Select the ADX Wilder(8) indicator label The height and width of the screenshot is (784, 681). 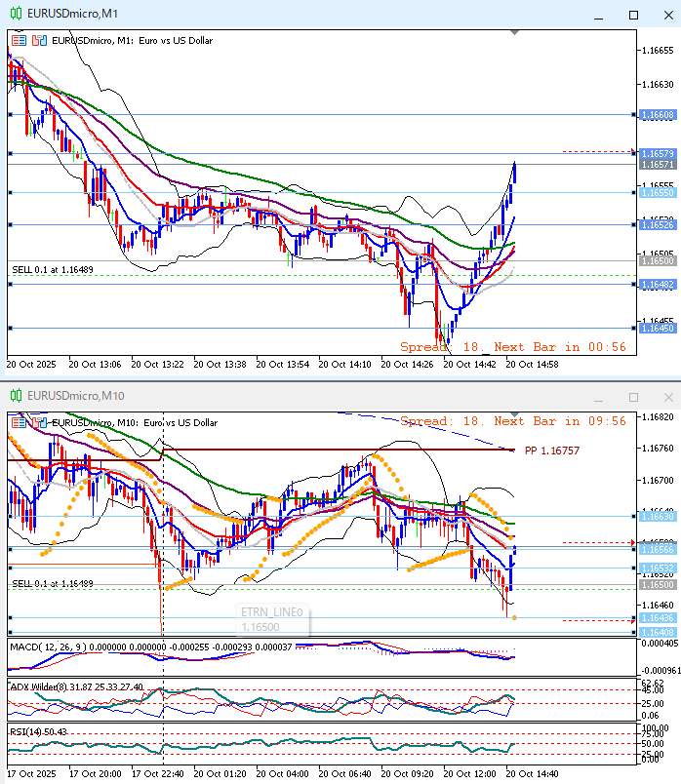[x=37, y=687]
